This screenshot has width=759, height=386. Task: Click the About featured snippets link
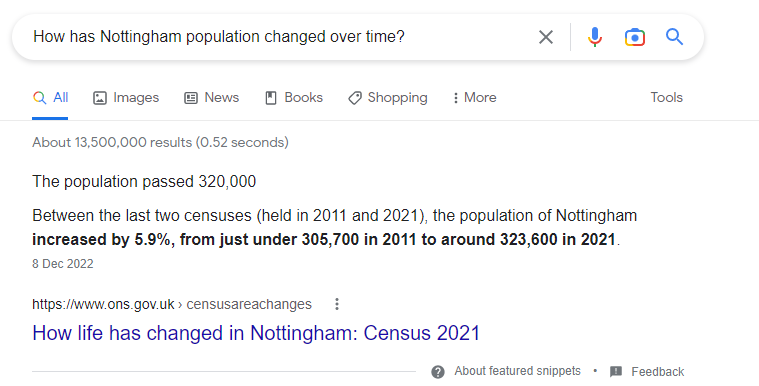(517, 371)
